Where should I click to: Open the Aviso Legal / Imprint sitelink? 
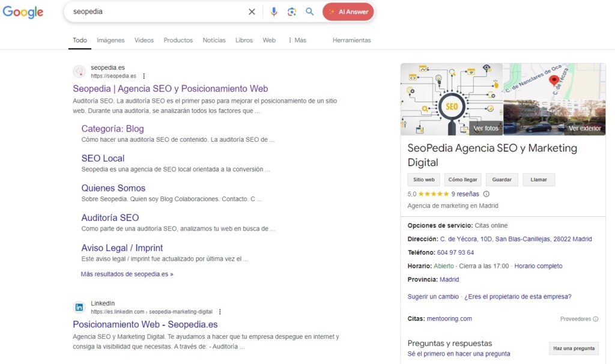pos(122,248)
